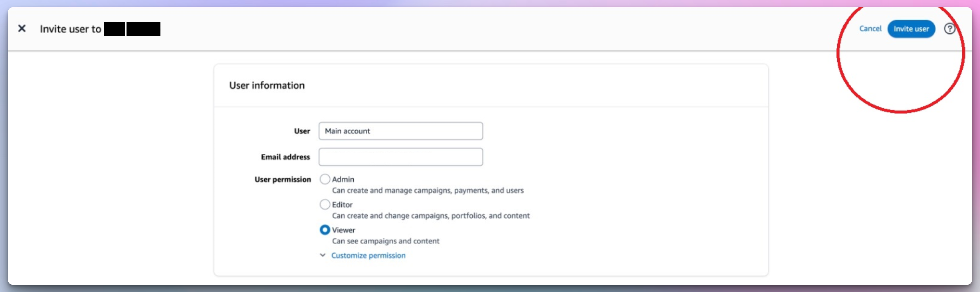Viewport: 980px width, 292px height.
Task: Click the 'Email address' label
Action: (x=285, y=157)
